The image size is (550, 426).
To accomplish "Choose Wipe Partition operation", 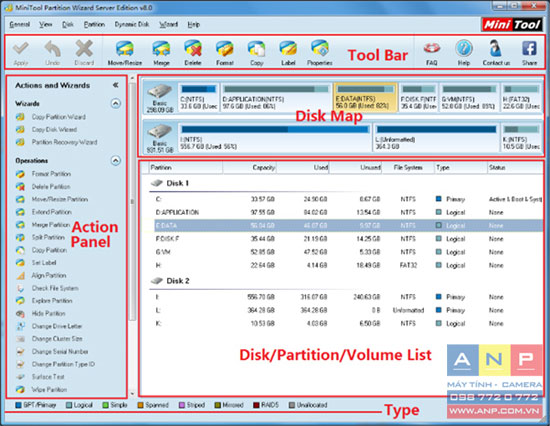I will (41, 390).
